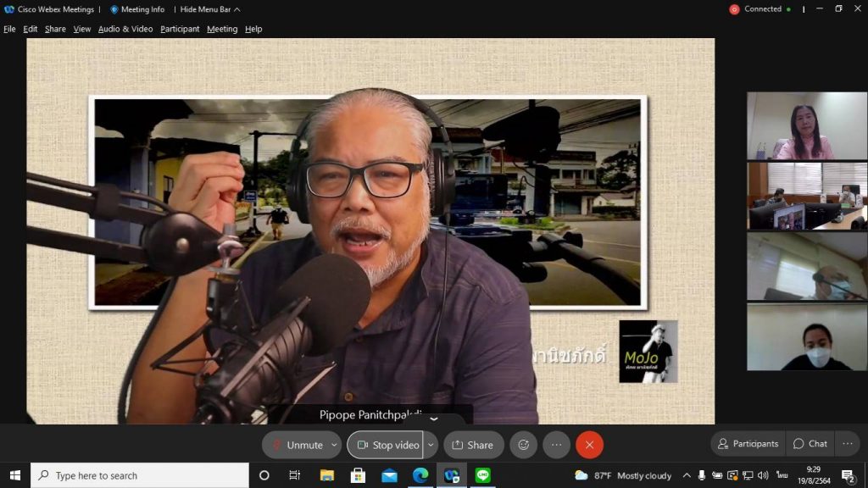Select the top participant video thumbnail
Screen dimensions: 868x488
(806, 125)
